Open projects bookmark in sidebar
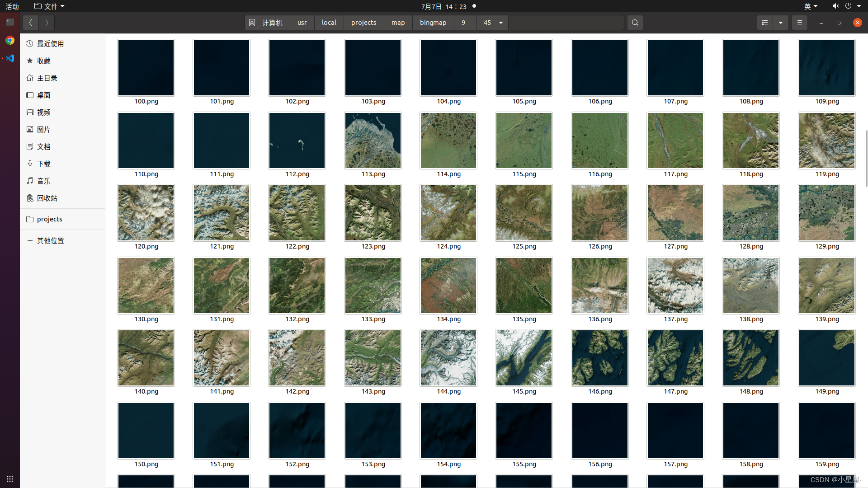Image resolution: width=868 pixels, height=488 pixels. [62, 219]
